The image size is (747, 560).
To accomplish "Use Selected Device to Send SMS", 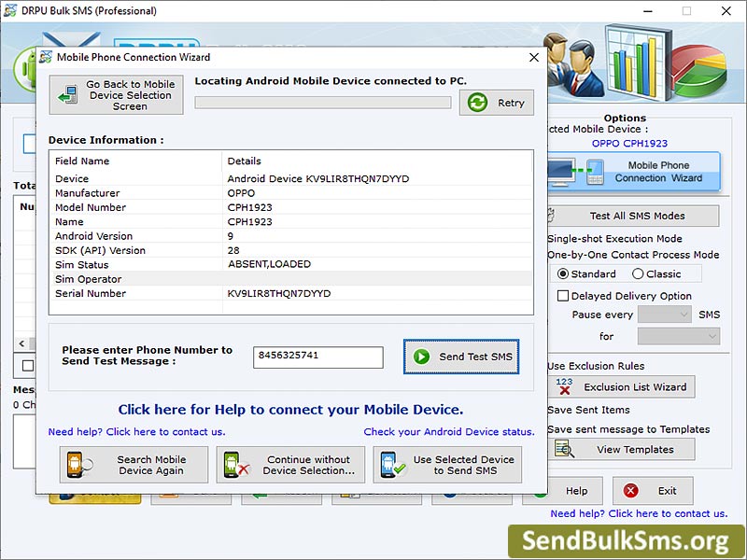I will coord(447,465).
